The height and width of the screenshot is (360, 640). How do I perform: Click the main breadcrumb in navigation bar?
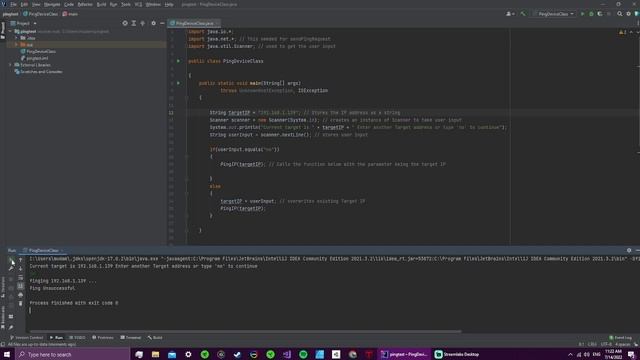pyautogui.click(x=71, y=14)
